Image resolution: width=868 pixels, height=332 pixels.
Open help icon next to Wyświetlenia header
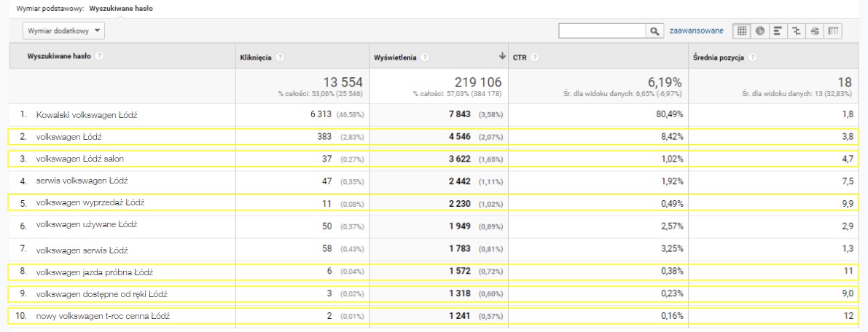tap(425, 57)
